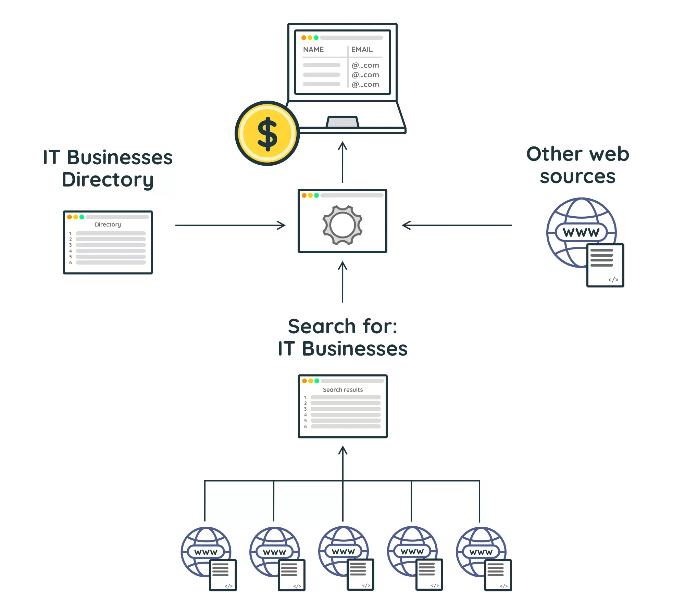685x616 pixels.
Task: Click the EMAIL column header in the laptop
Action: (362, 50)
